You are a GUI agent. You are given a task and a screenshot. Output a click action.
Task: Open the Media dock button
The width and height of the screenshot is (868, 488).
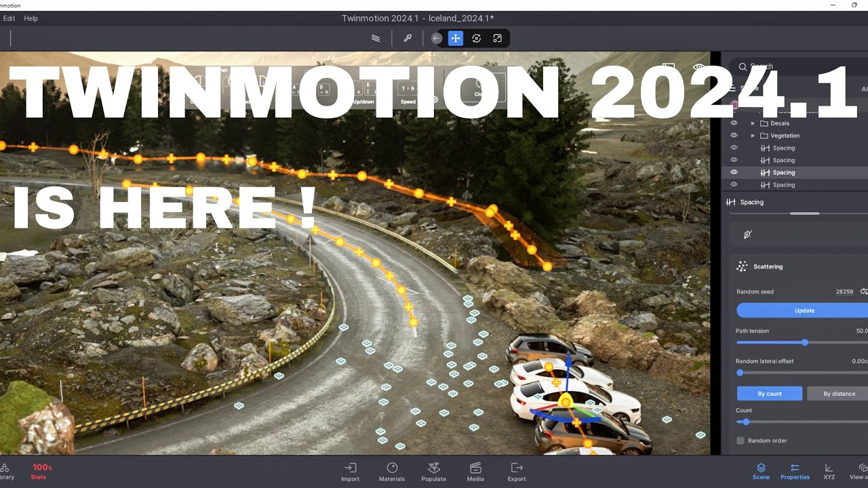coord(475,472)
